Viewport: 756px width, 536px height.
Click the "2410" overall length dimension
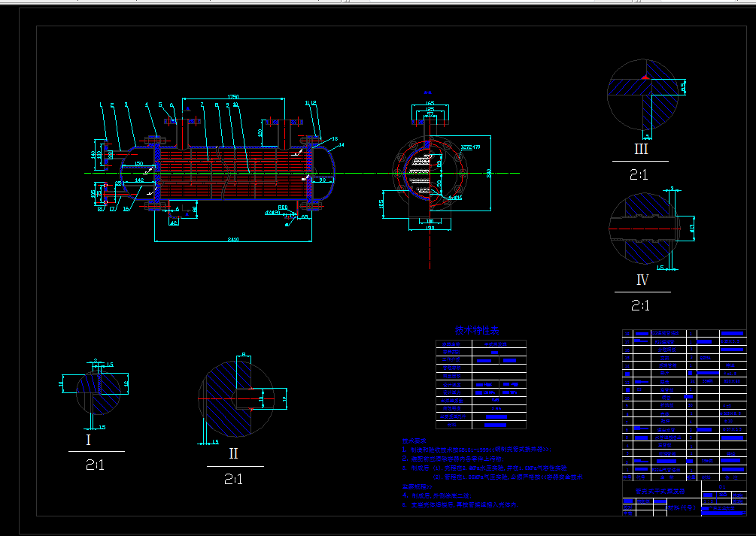click(233, 239)
